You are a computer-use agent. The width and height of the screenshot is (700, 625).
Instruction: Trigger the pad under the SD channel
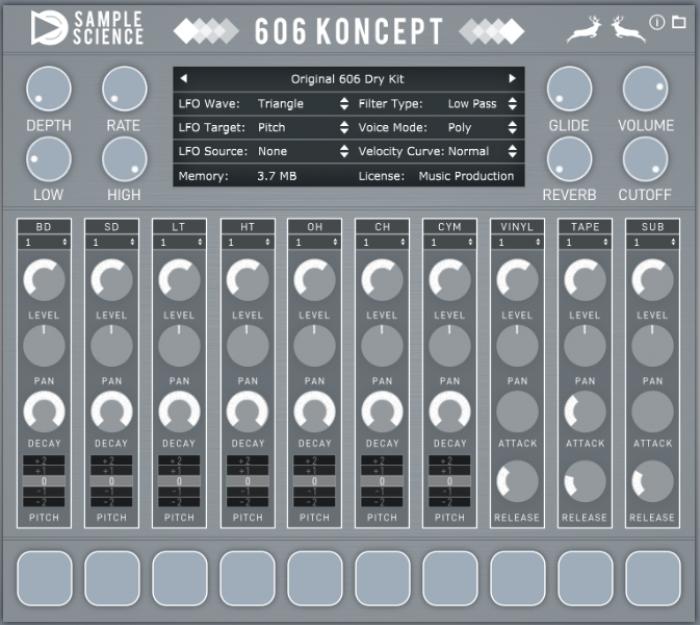point(112,579)
